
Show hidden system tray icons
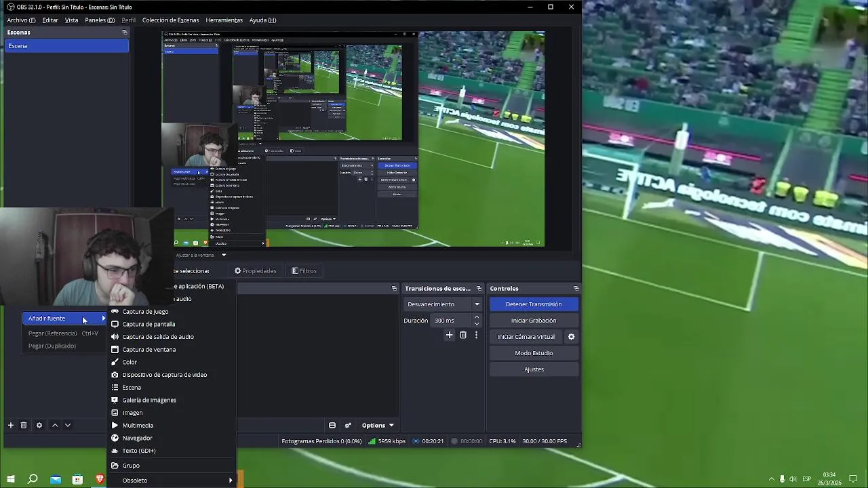click(771, 479)
